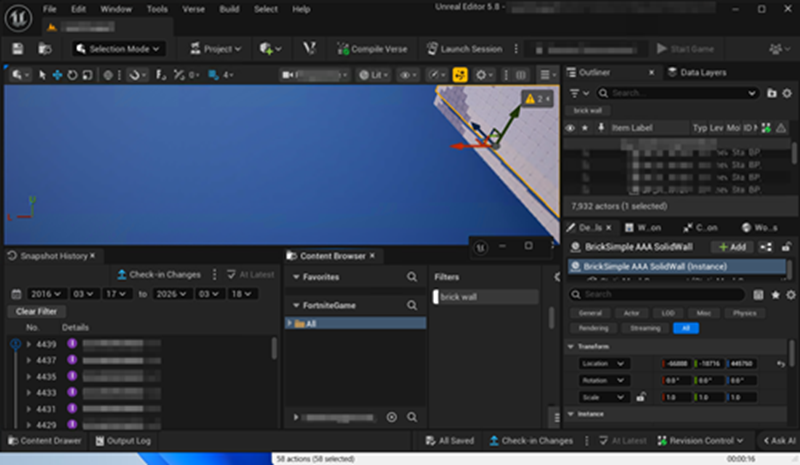This screenshot has height=465, width=800.
Task: Click Launch Session button
Action: [464, 49]
